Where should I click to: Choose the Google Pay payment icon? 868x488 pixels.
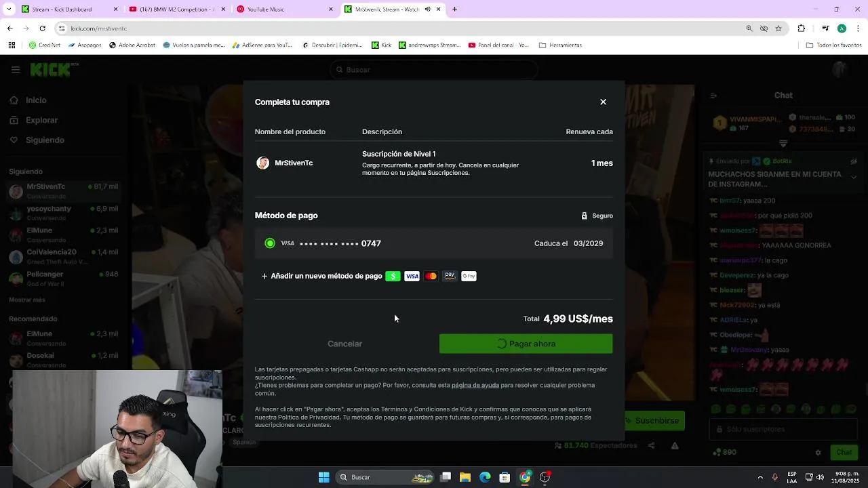point(469,276)
